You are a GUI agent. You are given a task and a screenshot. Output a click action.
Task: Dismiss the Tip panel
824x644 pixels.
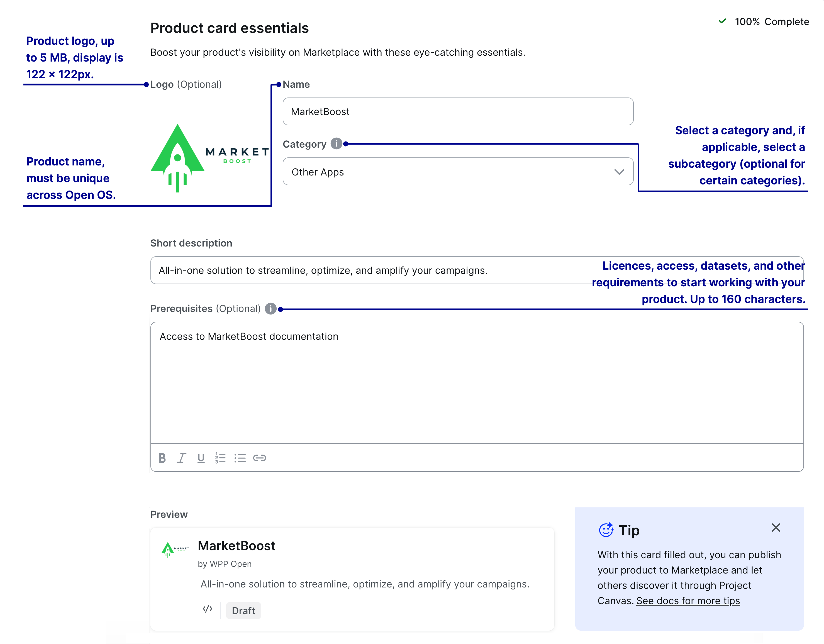(776, 527)
